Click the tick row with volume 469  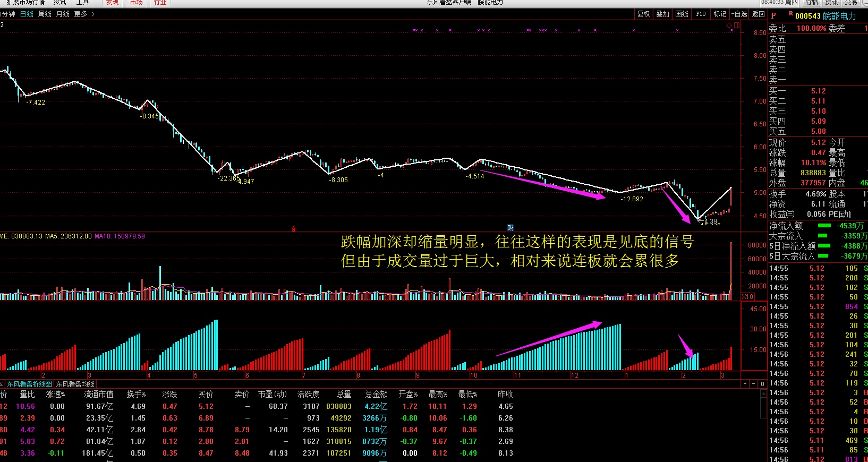[x=818, y=440]
